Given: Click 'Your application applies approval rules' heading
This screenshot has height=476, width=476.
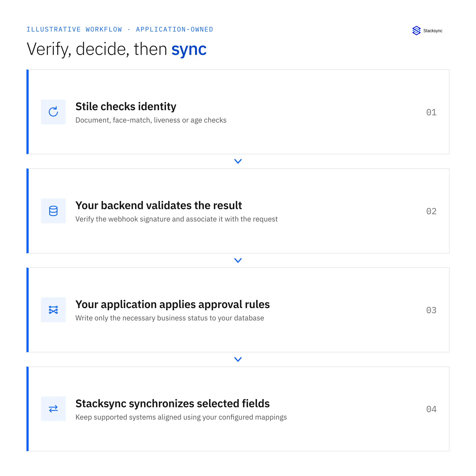Looking at the screenshot, I should [x=173, y=305].
